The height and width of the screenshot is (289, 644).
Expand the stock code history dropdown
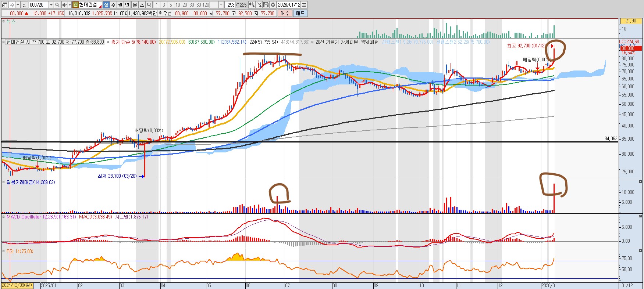click(51, 5)
